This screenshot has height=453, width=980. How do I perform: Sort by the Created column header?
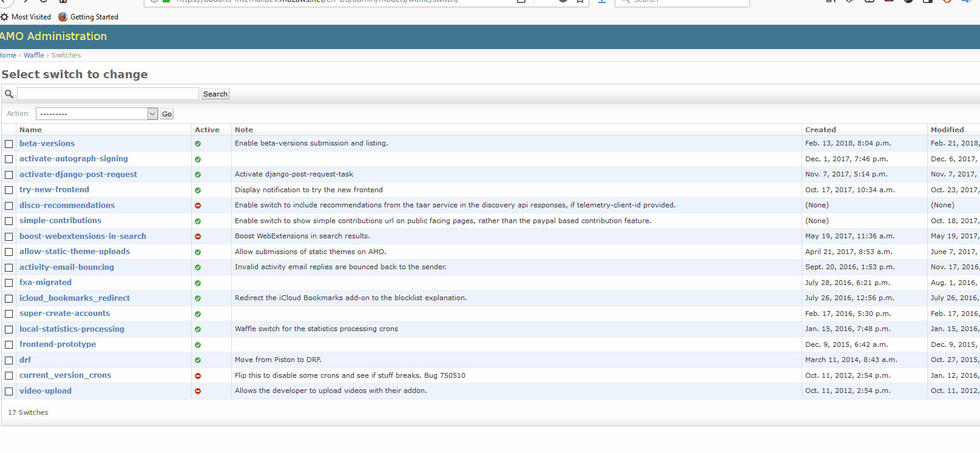coord(820,130)
